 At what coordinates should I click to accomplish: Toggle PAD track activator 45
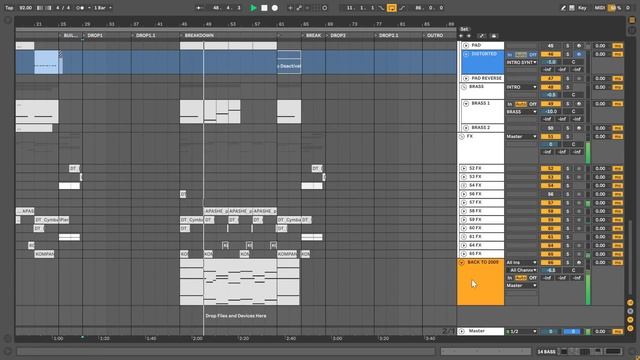point(551,46)
